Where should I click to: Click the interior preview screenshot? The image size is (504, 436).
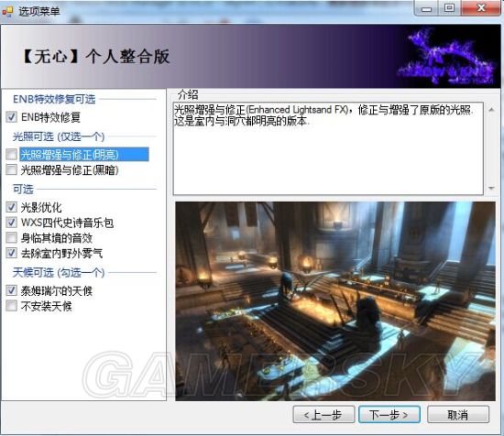[335, 301]
